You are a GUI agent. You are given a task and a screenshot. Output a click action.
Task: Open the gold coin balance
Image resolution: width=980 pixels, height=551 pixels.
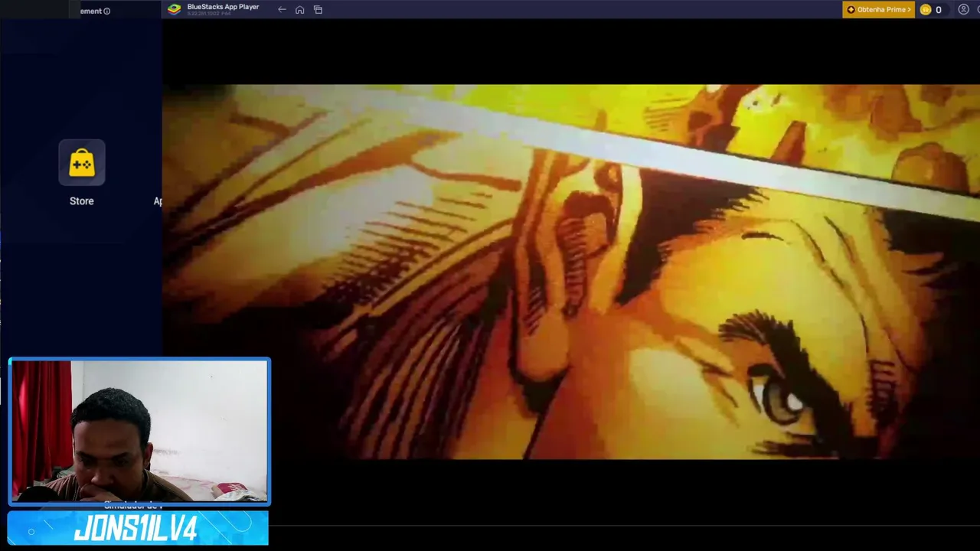pyautogui.click(x=932, y=10)
